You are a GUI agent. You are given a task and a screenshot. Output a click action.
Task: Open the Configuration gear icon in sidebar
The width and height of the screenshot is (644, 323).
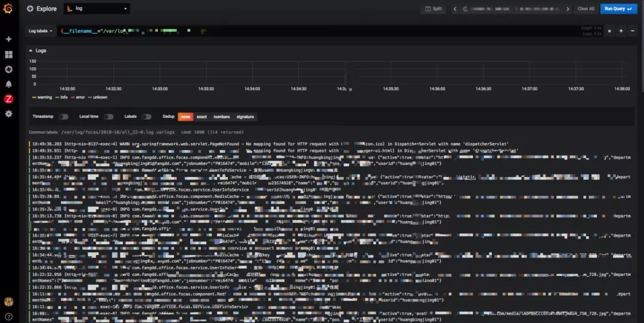pos(8,114)
